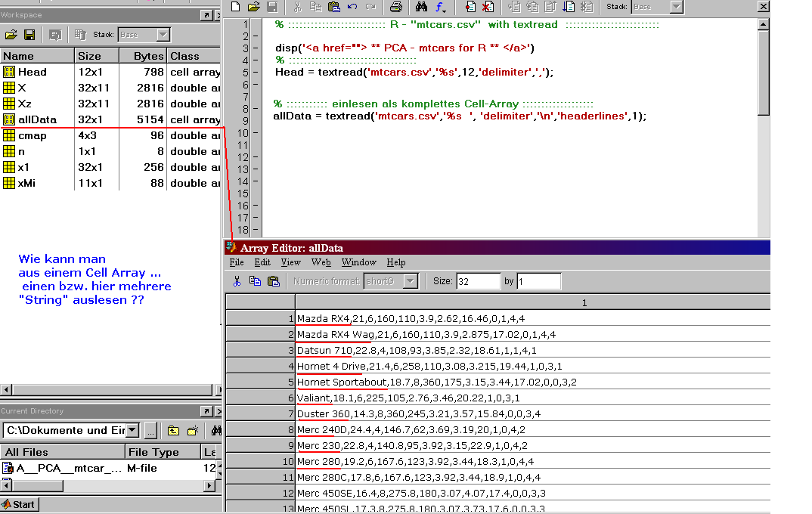Undock the Workspace panel
This screenshot has width=812, height=514.
206,15
